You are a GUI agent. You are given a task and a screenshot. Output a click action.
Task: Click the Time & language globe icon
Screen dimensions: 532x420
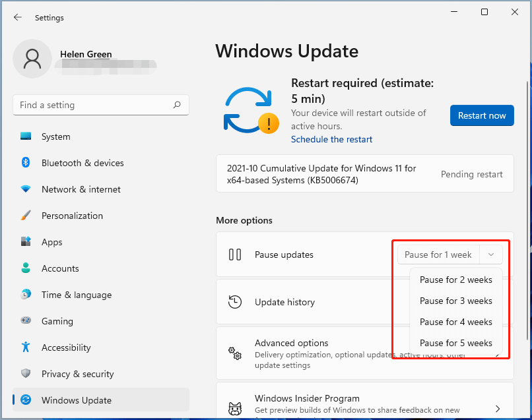(26, 294)
